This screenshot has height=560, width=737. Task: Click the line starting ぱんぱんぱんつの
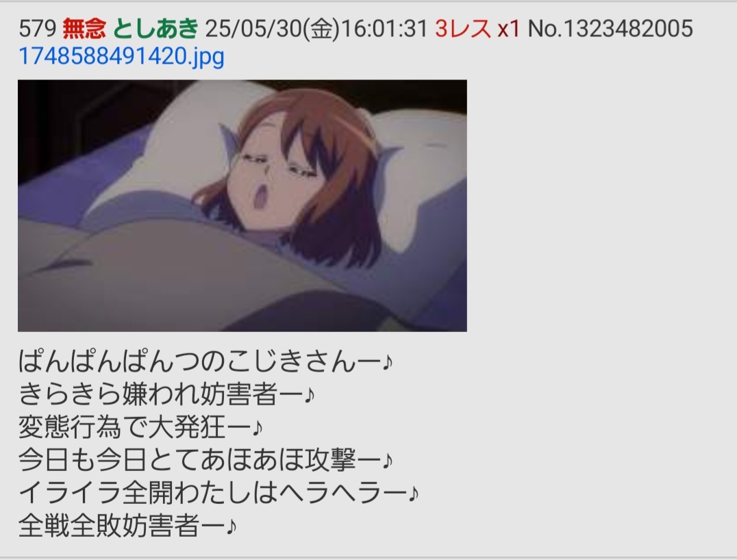click(x=205, y=361)
